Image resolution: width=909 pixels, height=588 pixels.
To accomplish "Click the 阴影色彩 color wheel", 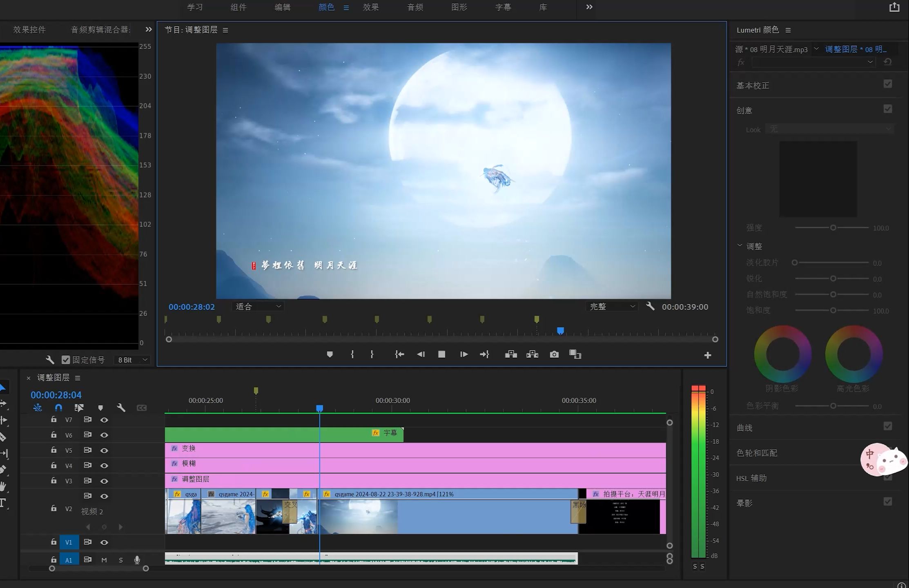I will click(782, 354).
